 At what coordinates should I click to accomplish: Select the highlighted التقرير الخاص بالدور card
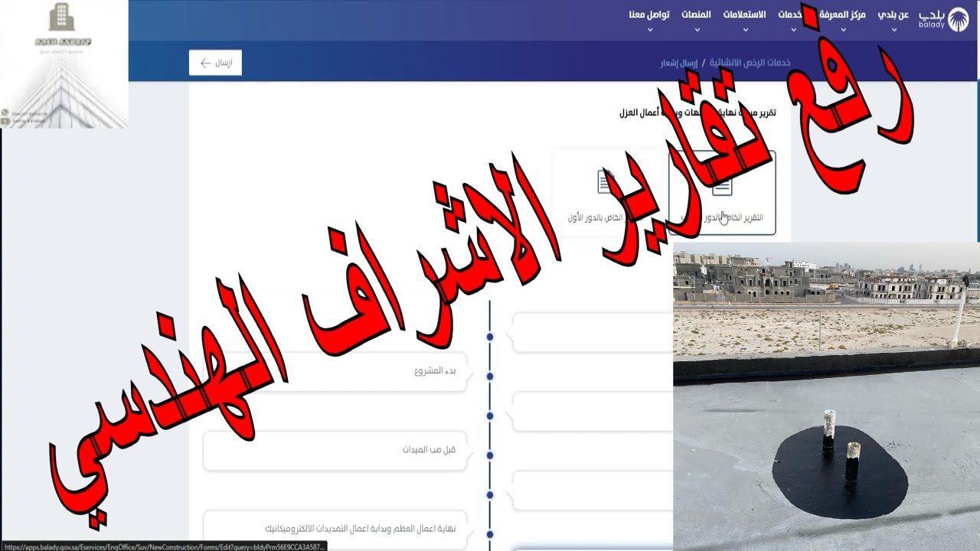pos(722,192)
